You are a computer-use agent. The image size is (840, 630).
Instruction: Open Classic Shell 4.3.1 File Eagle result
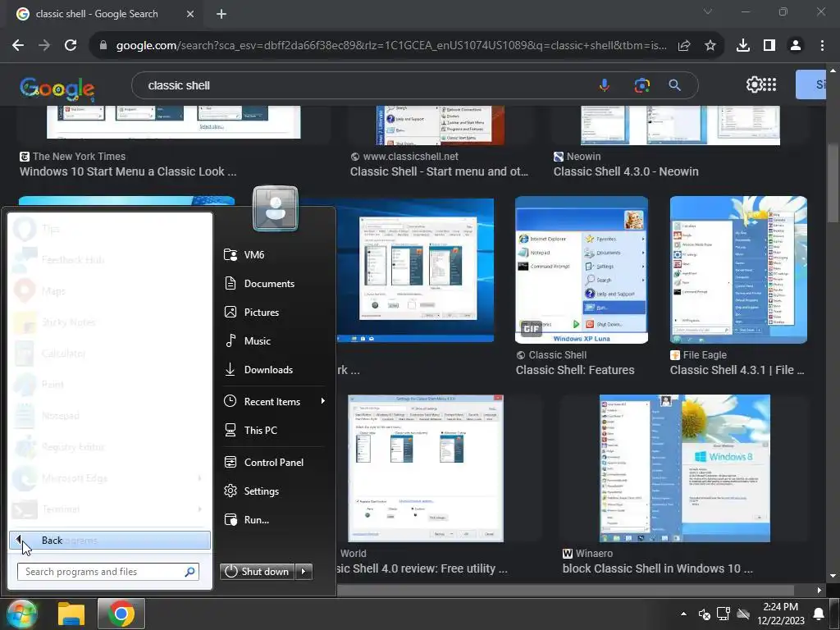(x=737, y=370)
